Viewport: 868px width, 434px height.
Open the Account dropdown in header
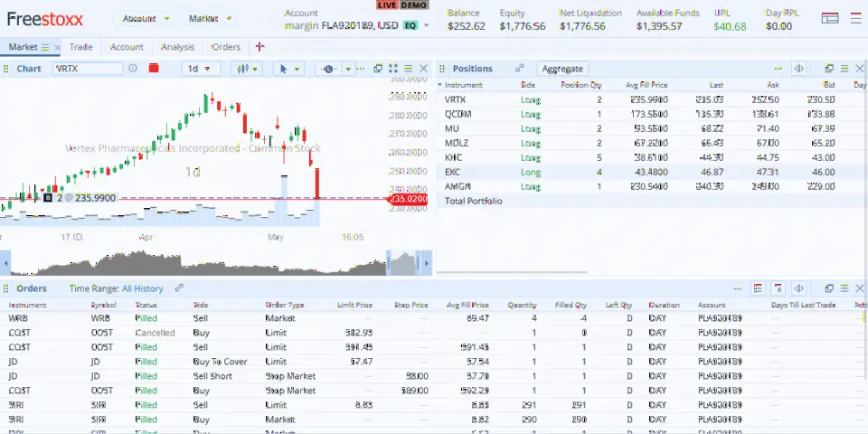pyautogui.click(x=146, y=18)
